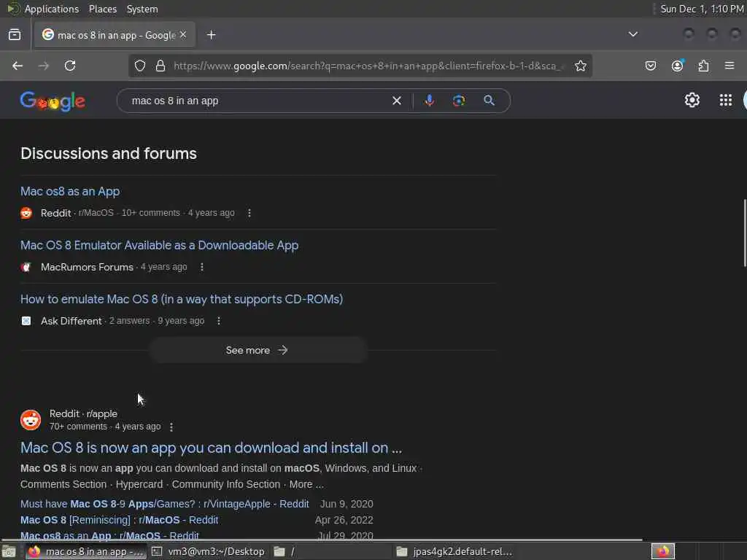Image resolution: width=747 pixels, height=560 pixels.
Task: Open the '/' file manager taskbar entry
Action: point(332,551)
